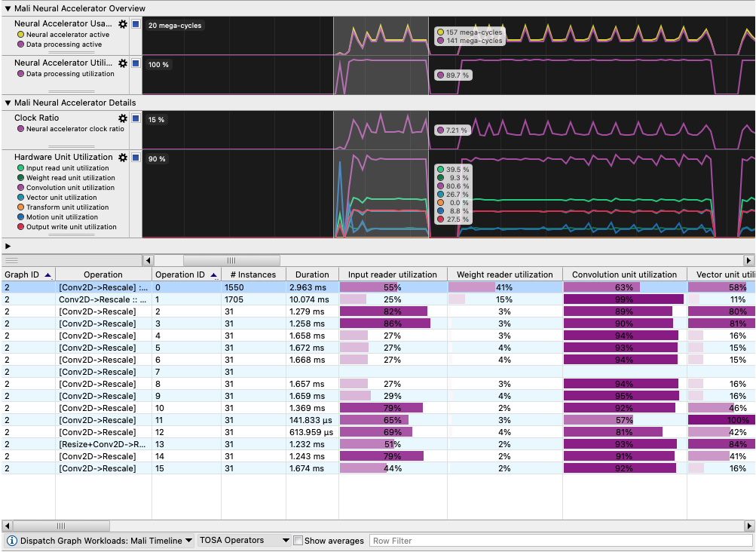
Task: Click table scroll left arrow at bottom
Action: point(8,526)
